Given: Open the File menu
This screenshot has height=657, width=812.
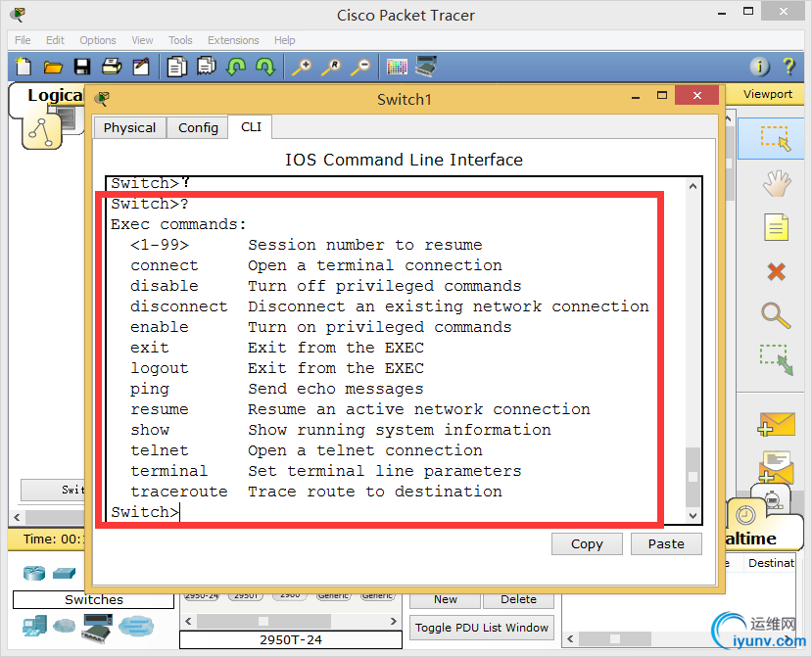Looking at the screenshot, I should coord(23,40).
